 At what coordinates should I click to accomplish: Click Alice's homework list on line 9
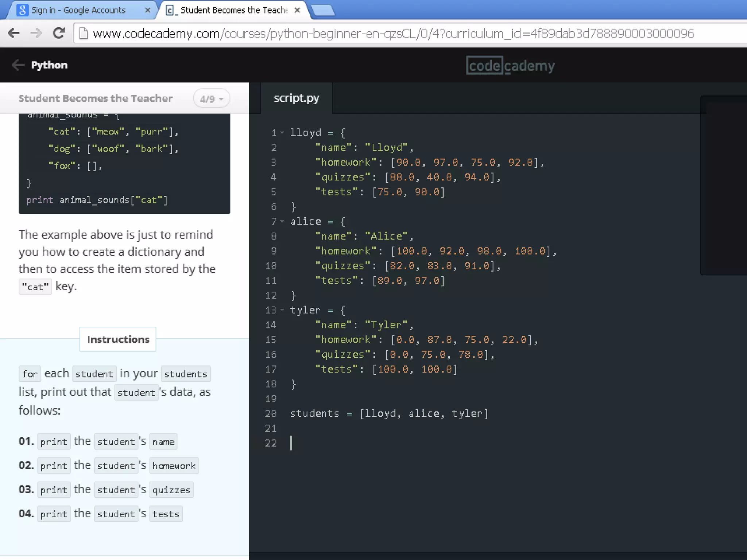[436, 251]
